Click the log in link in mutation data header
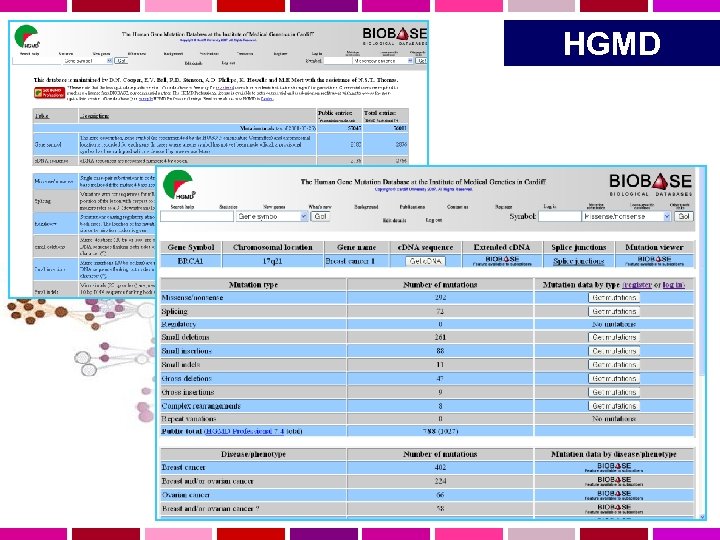This screenshot has width=720, height=540. coord(673,285)
